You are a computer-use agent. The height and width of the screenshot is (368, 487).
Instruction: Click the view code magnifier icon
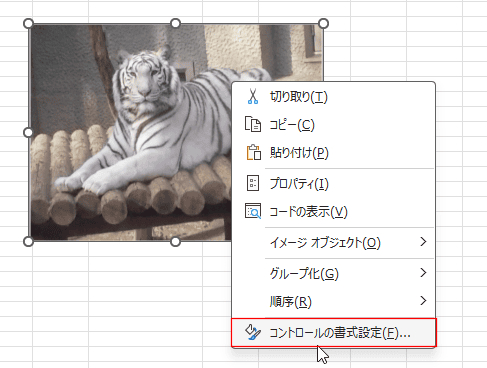coord(253,211)
